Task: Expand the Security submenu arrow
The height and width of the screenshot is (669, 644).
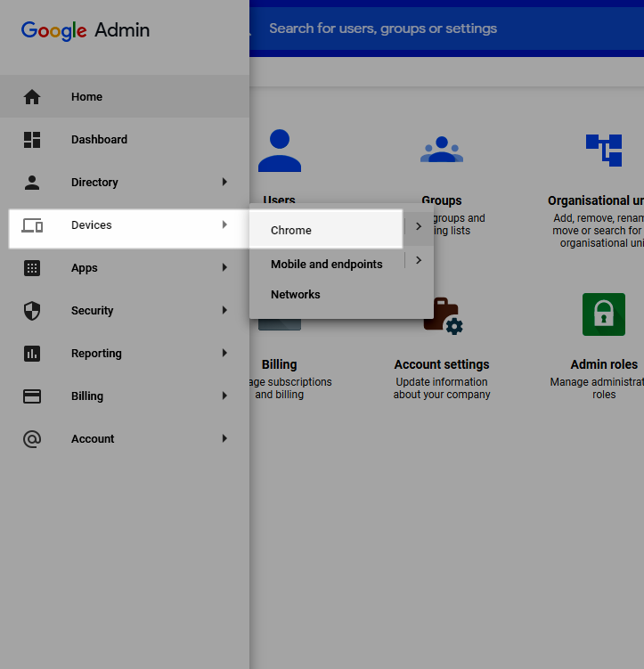Action: pos(224,310)
